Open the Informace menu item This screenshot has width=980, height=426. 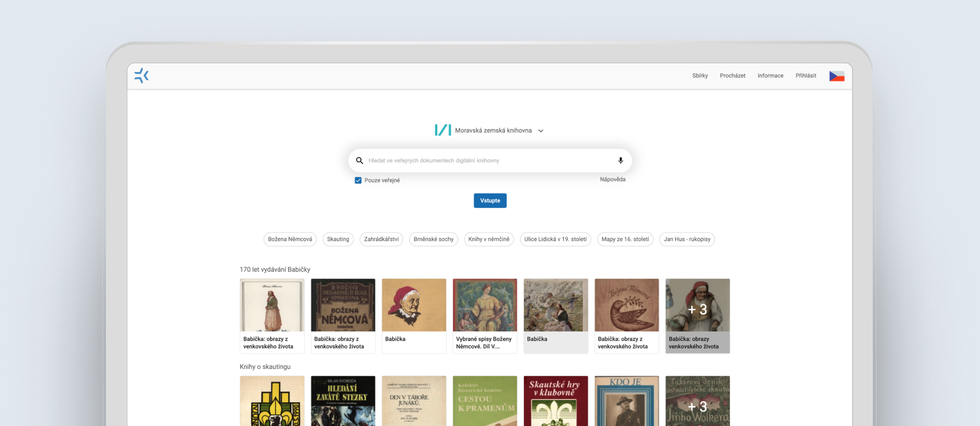tap(770, 76)
